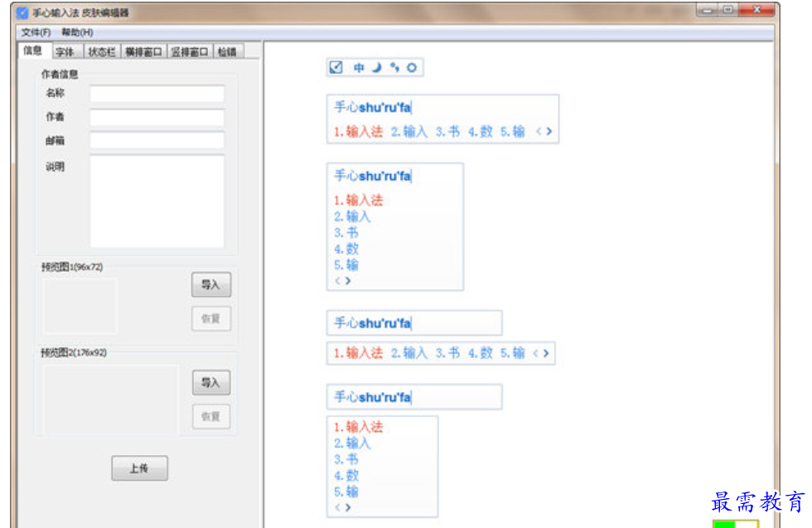
Task: Select candidate 3.书 in split vertical candidate list
Action: tap(346, 459)
